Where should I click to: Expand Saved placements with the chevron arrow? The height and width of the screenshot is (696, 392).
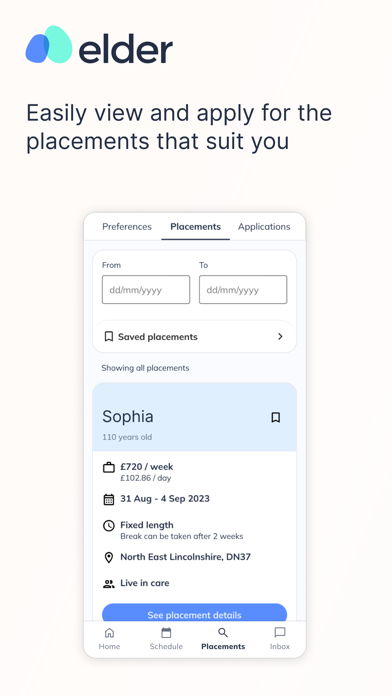coord(280,336)
